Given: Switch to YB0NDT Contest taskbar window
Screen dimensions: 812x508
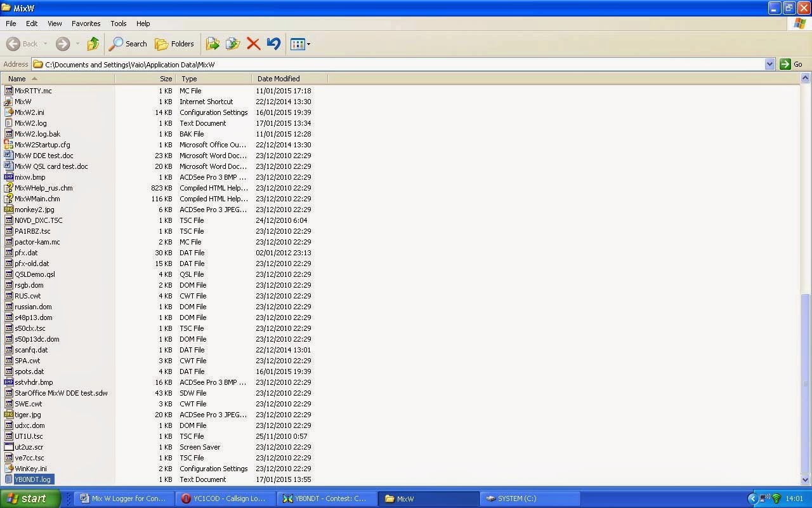Looking at the screenshot, I should (x=327, y=498).
